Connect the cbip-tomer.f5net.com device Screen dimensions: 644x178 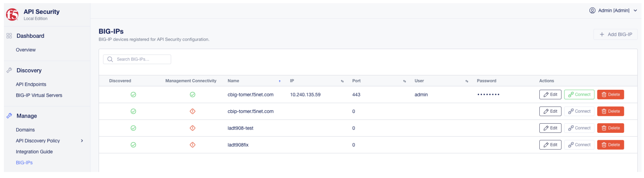tap(579, 111)
